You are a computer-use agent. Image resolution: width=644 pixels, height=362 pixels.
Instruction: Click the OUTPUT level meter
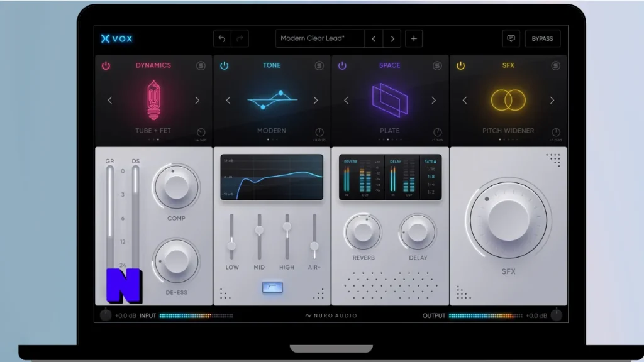(x=486, y=315)
